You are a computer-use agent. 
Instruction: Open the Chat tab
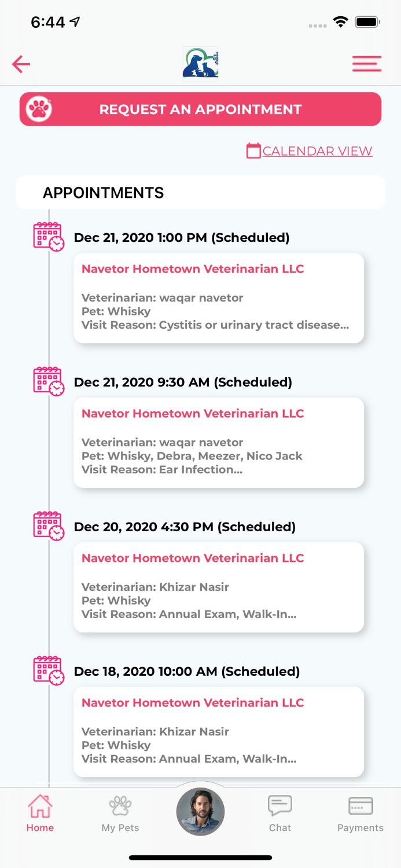click(280, 813)
